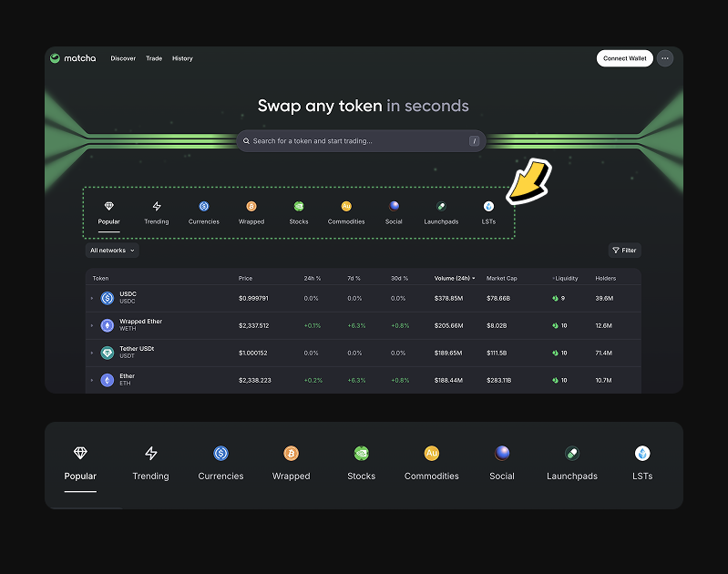Click the Filter button above the table

pos(624,251)
